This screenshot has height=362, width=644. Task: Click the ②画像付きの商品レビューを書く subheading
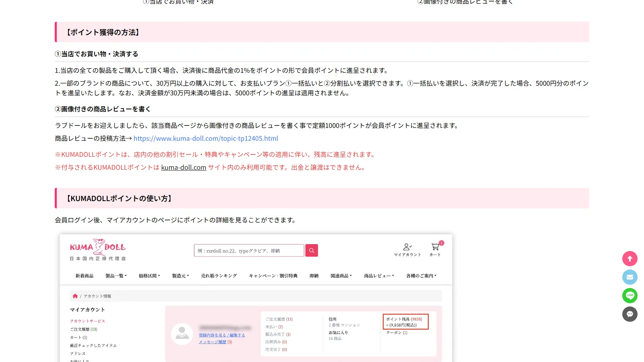[103, 109]
